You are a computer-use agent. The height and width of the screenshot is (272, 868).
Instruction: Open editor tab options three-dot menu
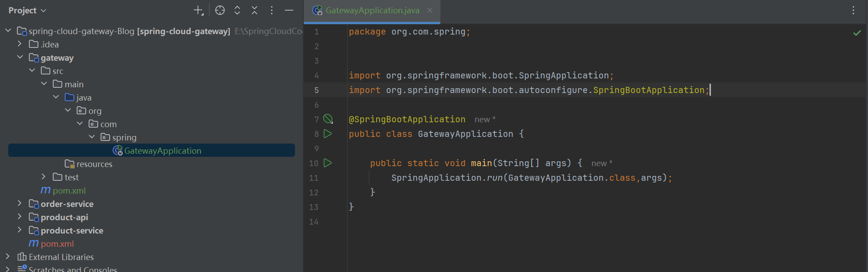click(x=853, y=10)
